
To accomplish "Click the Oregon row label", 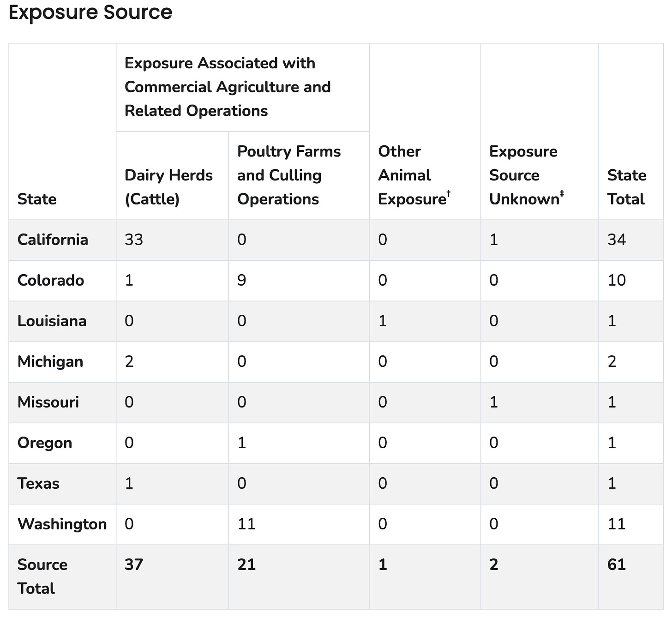I will 45,443.
